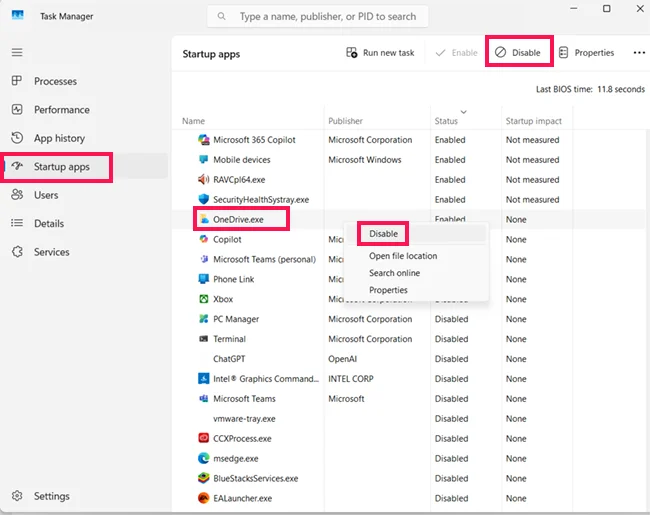Select the Terminal icon
This screenshot has width=650, height=515.
point(204,339)
